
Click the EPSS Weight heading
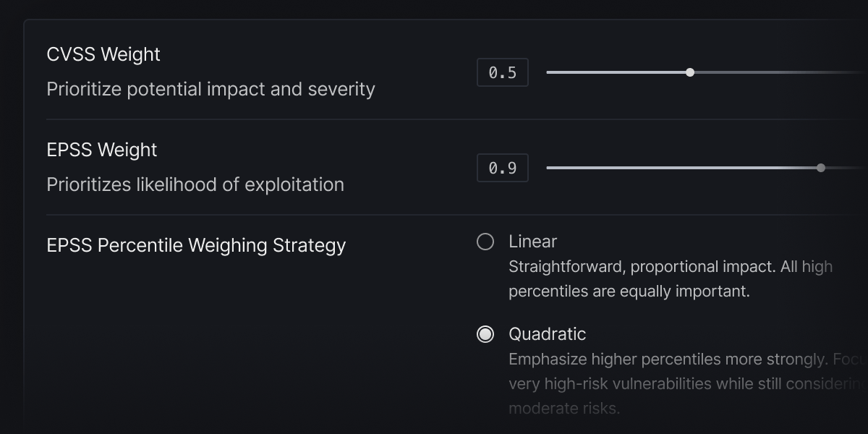[x=101, y=150]
